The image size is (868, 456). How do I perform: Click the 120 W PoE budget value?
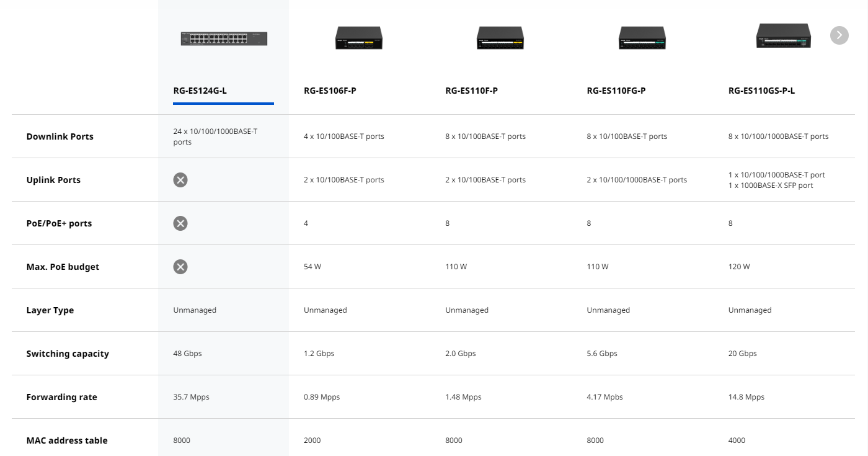739,267
